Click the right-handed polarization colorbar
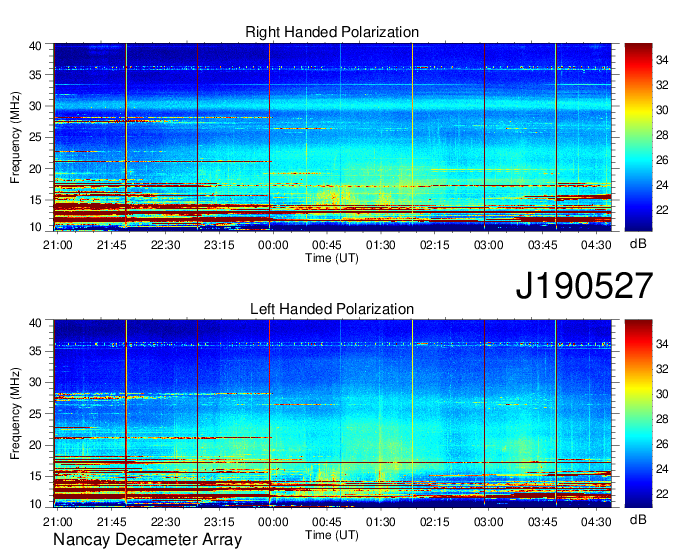Viewport: 680px width, 552px height. pyautogui.click(x=638, y=137)
